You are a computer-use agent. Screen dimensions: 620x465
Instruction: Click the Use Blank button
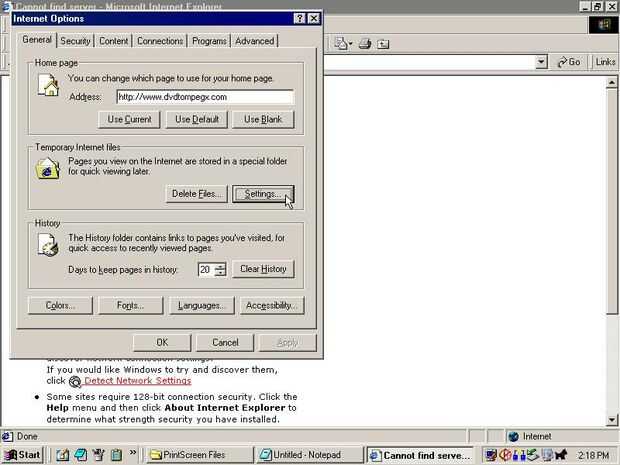(263, 119)
